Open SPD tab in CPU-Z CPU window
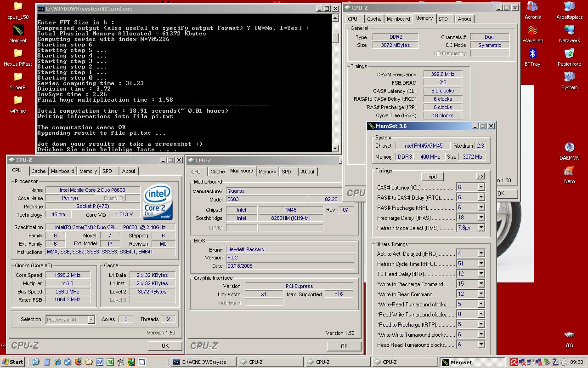The image size is (588, 368). [107, 171]
